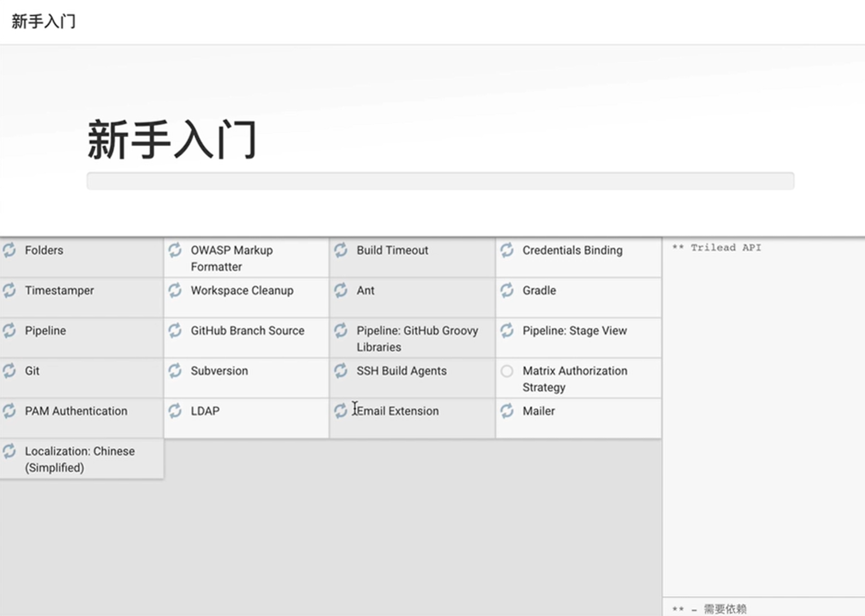Click the spinner icon for Pipeline: Stage View

pos(507,330)
